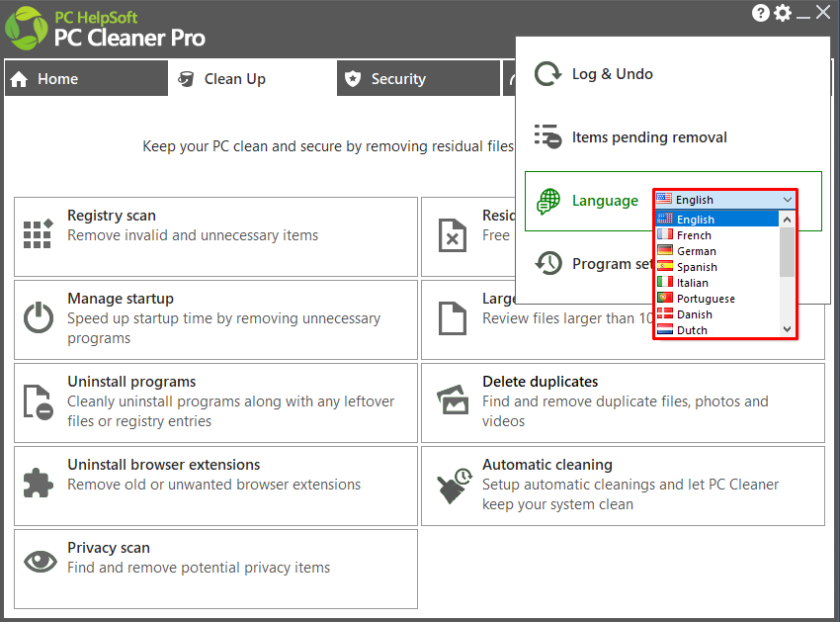This screenshot has height=622, width=840.
Task: Click the Automatic cleaning broom icon
Action: [x=455, y=486]
